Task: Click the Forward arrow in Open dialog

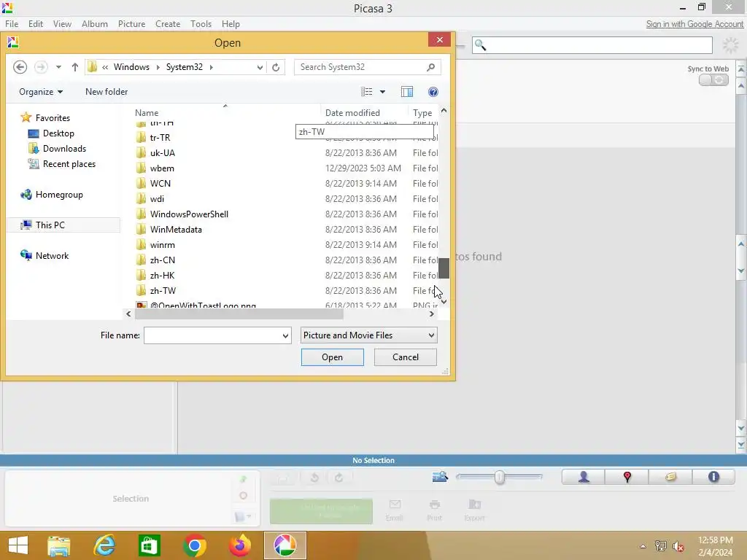Action: click(x=41, y=67)
